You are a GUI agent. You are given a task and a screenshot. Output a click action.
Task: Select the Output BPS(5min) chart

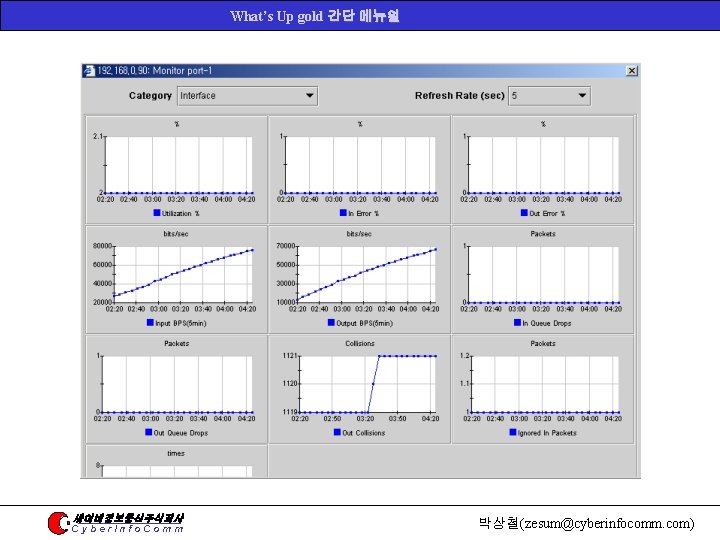tap(360, 279)
